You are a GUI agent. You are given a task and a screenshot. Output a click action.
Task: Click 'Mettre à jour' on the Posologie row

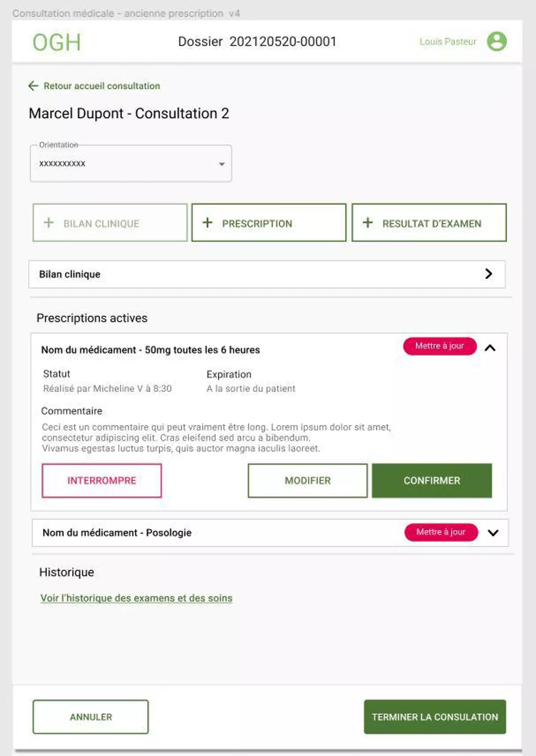coord(441,532)
